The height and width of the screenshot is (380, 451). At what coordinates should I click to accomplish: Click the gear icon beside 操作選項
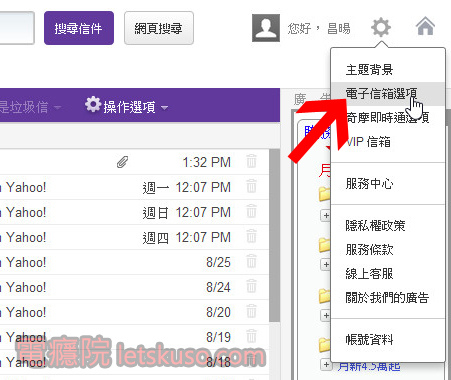[x=93, y=105]
